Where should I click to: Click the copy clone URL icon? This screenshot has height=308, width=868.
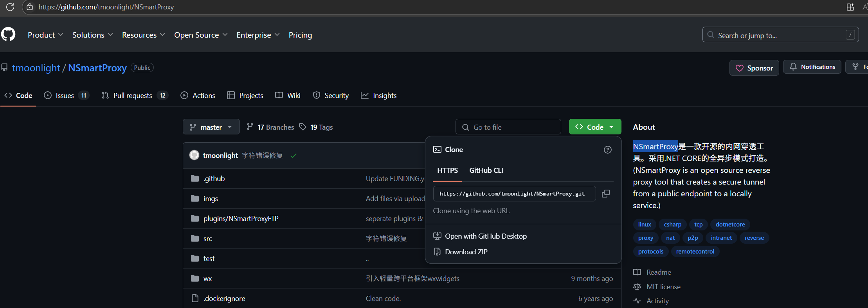click(x=605, y=194)
